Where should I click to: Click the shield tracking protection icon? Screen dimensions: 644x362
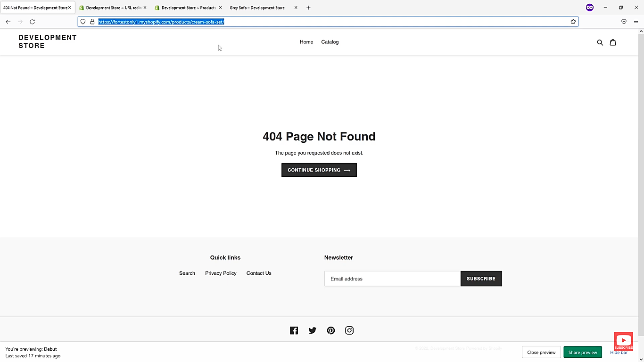(x=83, y=22)
